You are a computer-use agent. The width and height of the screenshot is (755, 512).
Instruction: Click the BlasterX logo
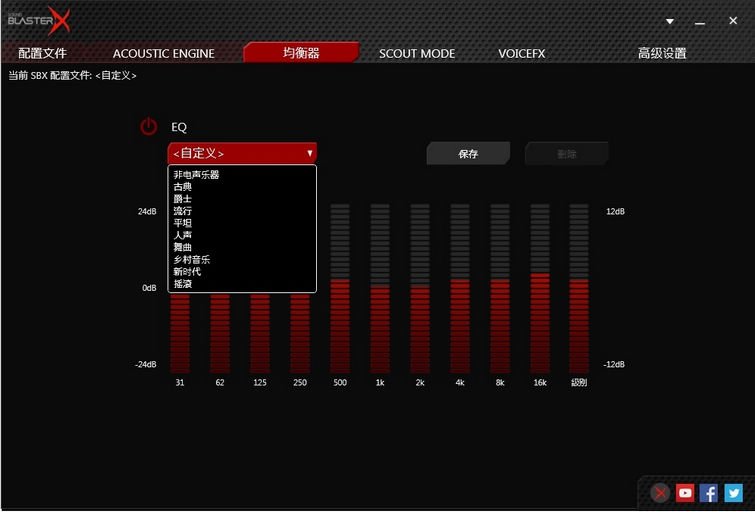coord(39,19)
